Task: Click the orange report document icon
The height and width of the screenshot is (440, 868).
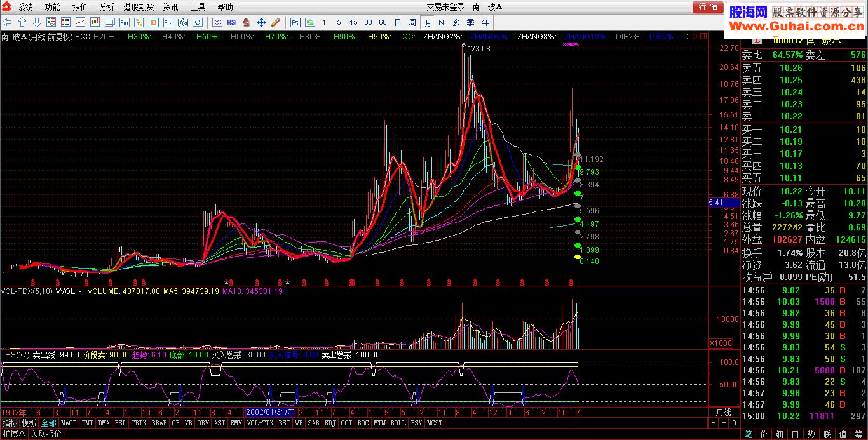Action: pos(154,22)
